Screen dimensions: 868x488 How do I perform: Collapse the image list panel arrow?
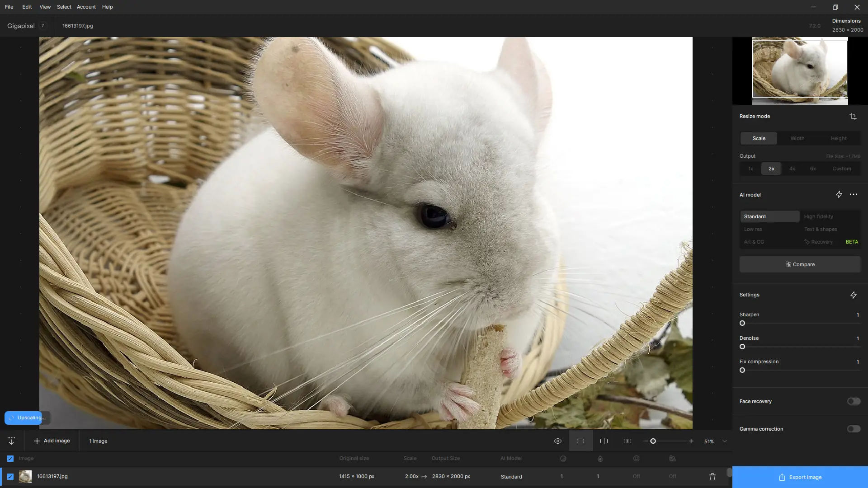[11, 441]
